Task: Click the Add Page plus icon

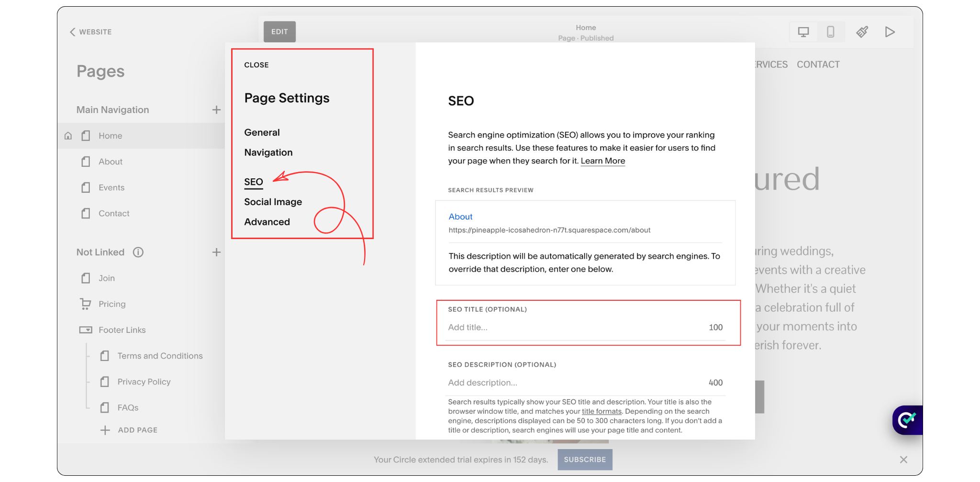Action: [105, 430]
